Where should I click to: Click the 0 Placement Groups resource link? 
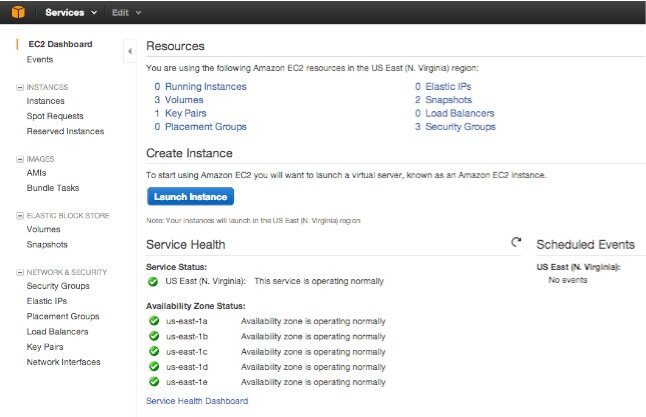tap(200, 127)
